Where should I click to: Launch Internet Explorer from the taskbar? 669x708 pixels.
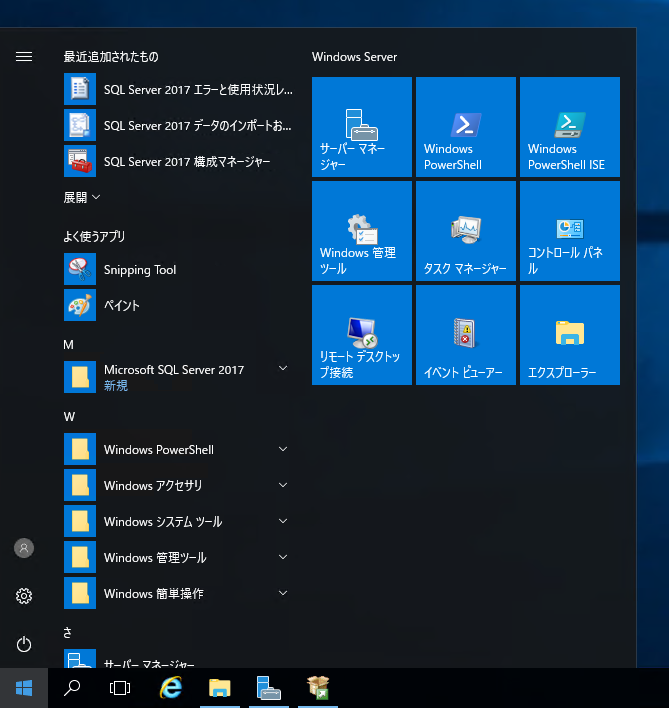tap(171, 688)
